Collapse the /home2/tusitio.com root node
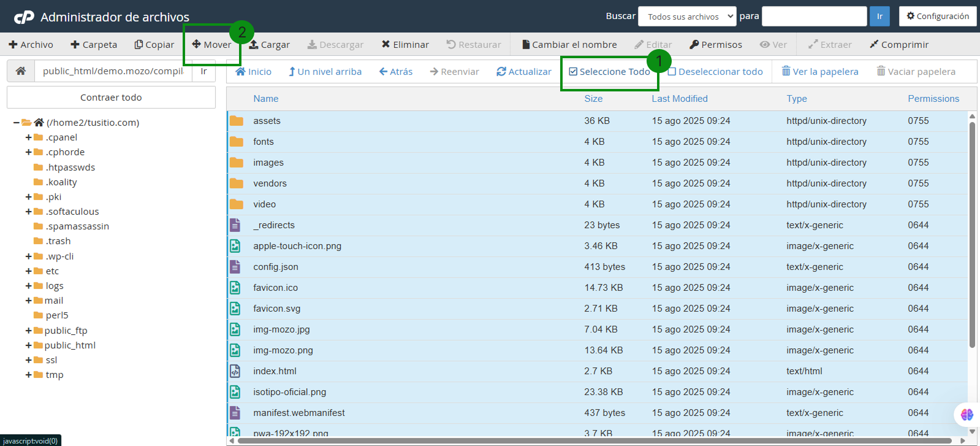980x446 pixels. click(x=16, y=123)
